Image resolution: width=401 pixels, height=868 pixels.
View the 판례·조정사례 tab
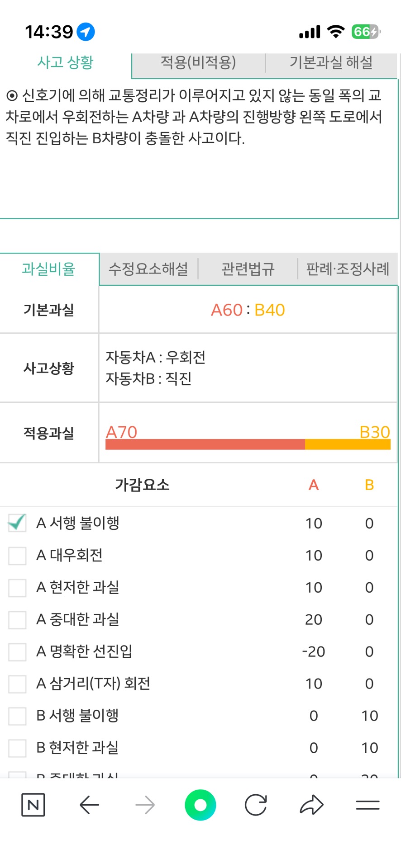[348, 269]
